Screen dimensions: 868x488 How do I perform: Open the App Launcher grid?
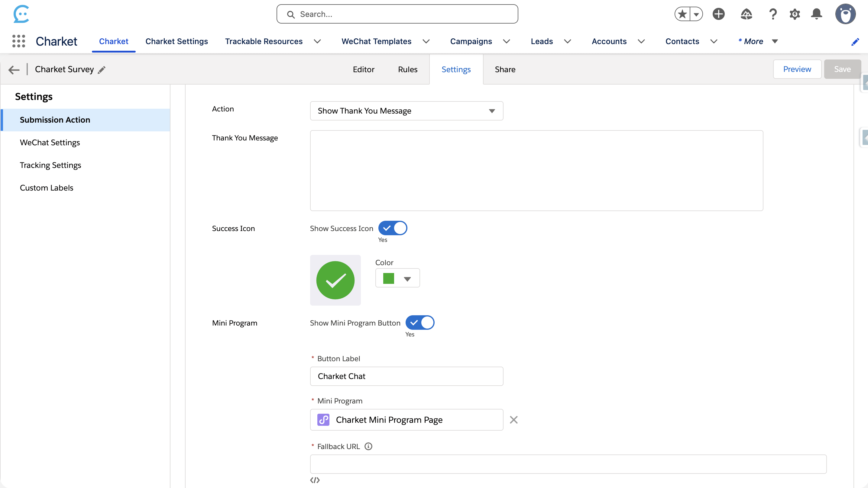[x=18, y=41]
